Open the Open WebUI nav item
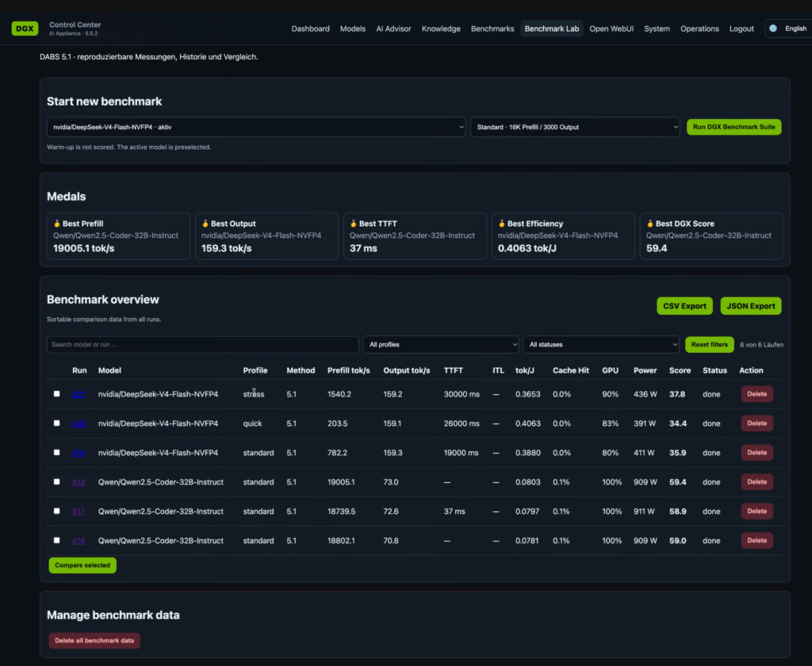The height and width of the screenshot is (666, 812). tap(611, 29)
